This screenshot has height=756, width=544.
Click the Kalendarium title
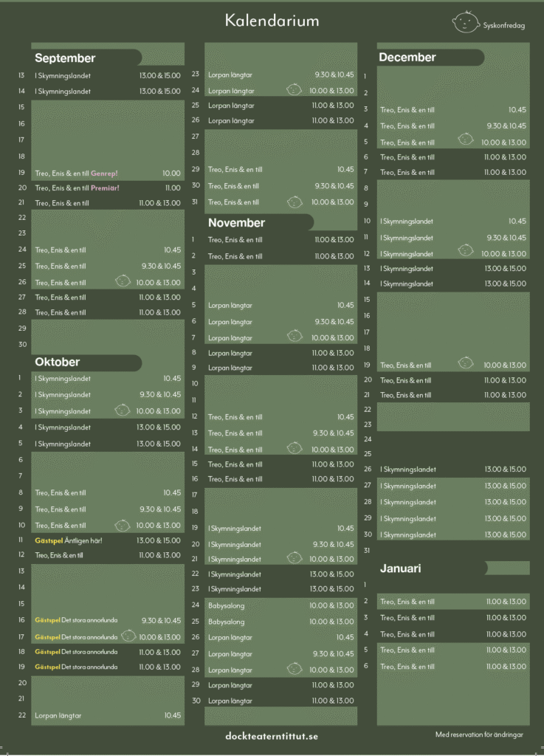pos(272,21)
